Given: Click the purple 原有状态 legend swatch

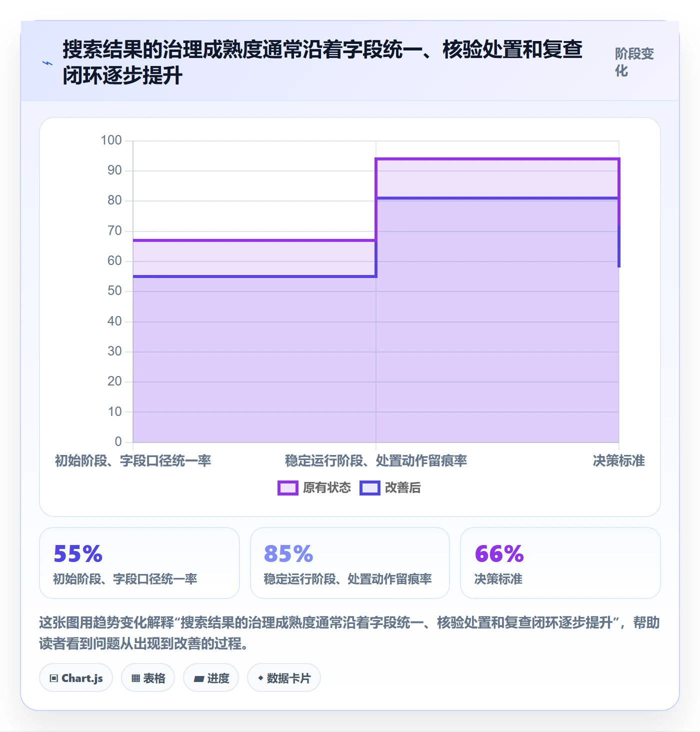Looking at the screenshot, I should (288, 488).
